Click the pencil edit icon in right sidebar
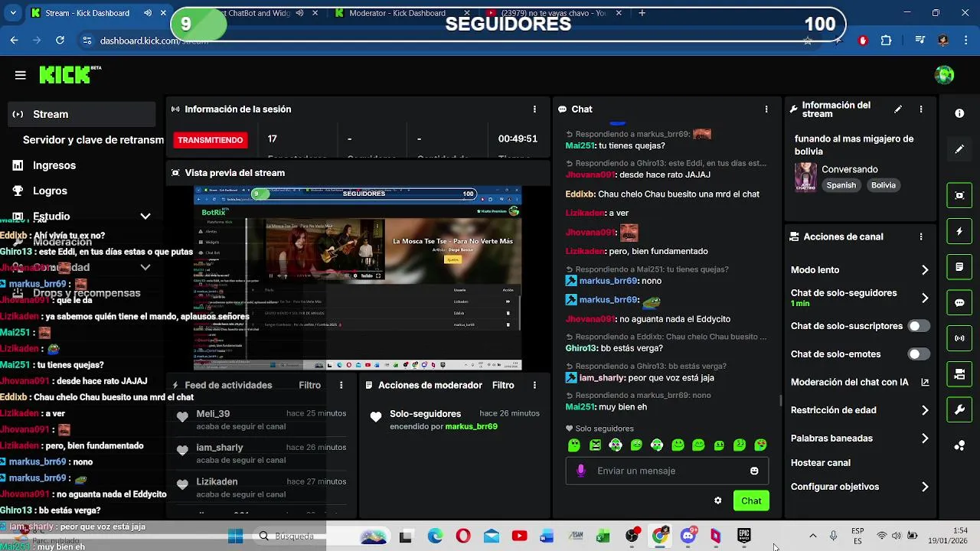The image size is (980, 551). pyautogui.click(x=959, y=149)
